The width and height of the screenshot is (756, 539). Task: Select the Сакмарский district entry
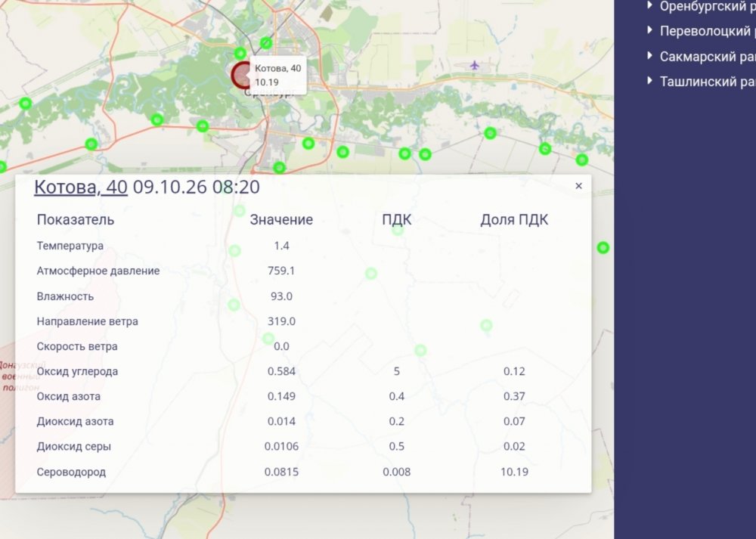point(708,57)
